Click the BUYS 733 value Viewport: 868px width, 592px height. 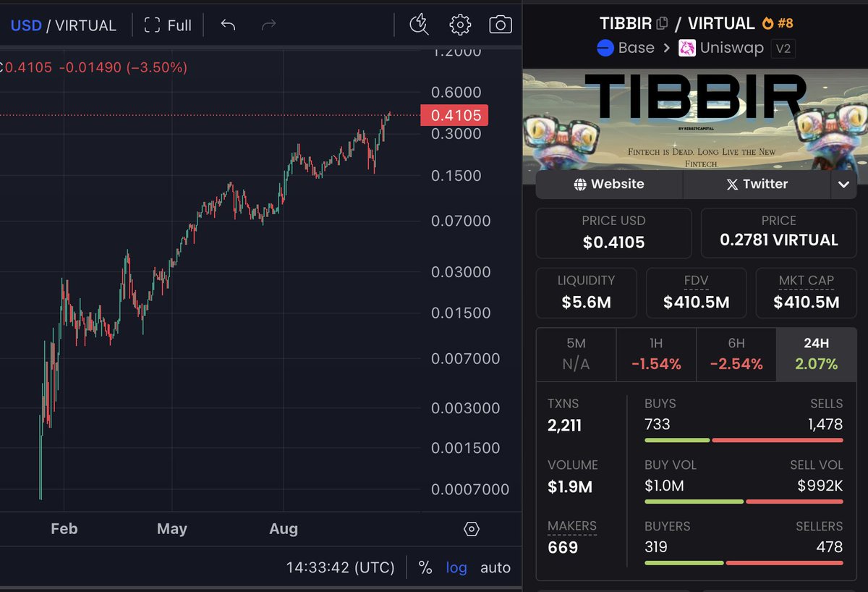(658, 424)
